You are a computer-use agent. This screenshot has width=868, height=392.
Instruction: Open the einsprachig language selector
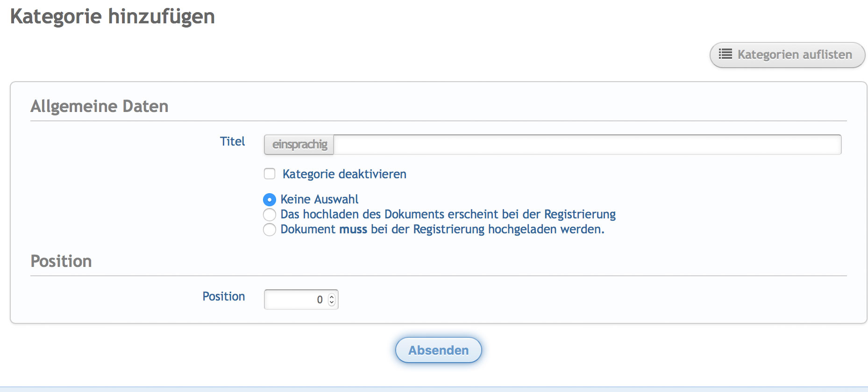(299, 145)
